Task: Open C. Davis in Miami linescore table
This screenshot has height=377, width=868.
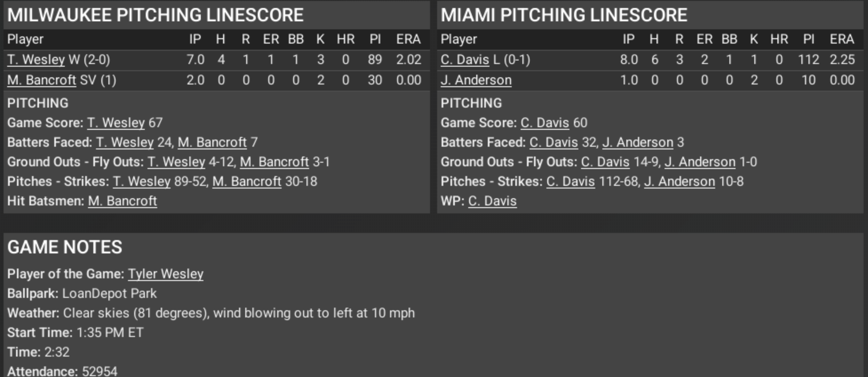Action: point(465,60)
